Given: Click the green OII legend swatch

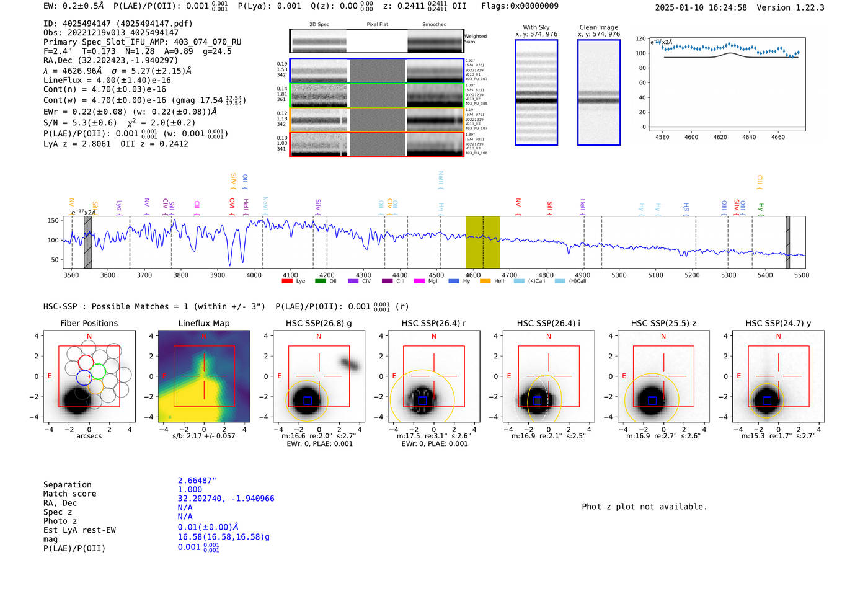Looking at the screenshot, I should coord(320,282).
